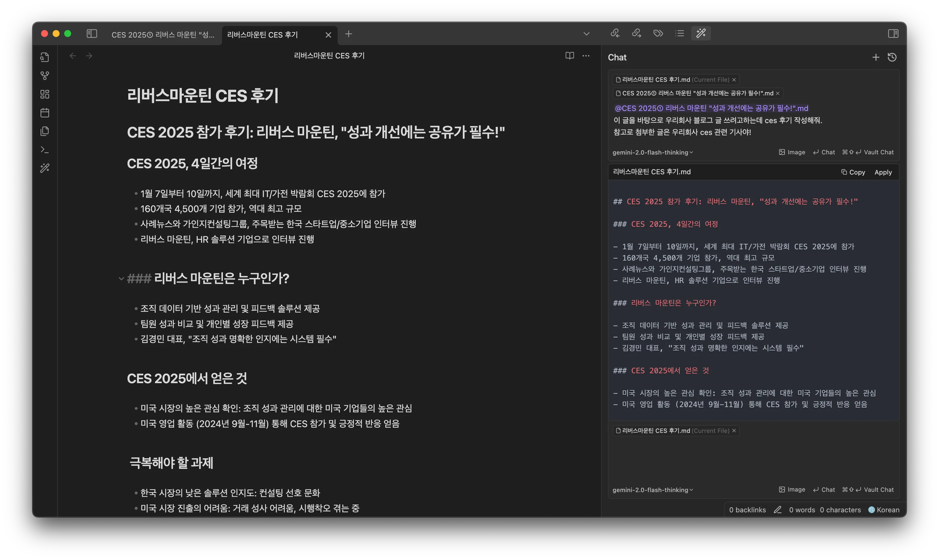
Task: Open a new tab with plus button
Action: tap(348, 34)
